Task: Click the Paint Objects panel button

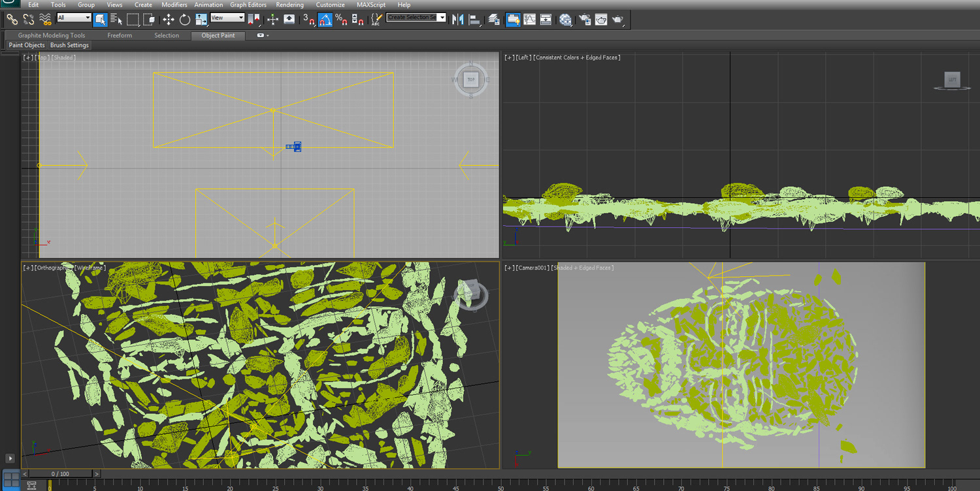Action: pyautogui.click(x=27, y=45)
